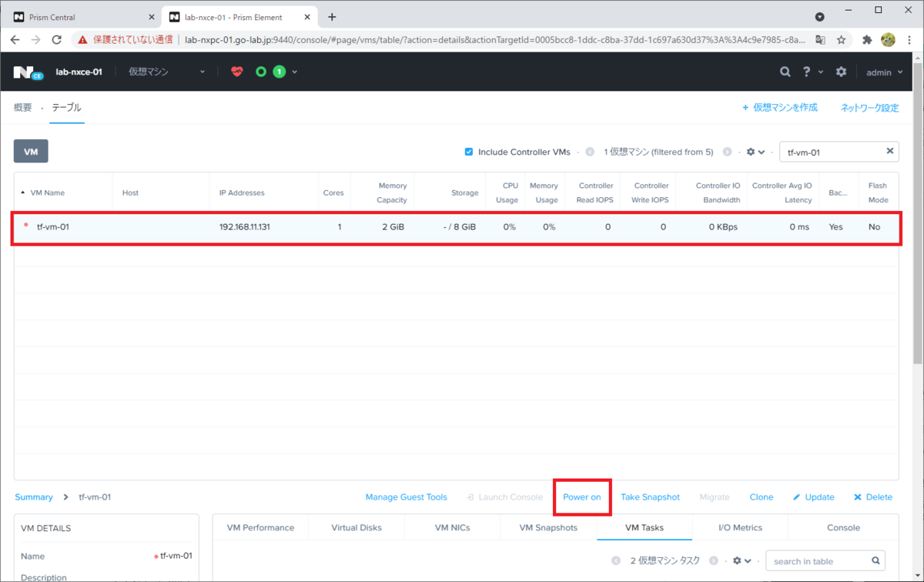Open ネットワーク設定 link
This screenshot has height=582, width=924.
870,108
